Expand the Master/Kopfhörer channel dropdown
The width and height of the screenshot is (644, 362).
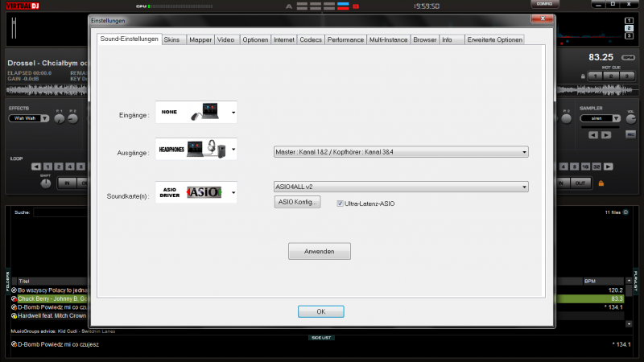point(524,150)
